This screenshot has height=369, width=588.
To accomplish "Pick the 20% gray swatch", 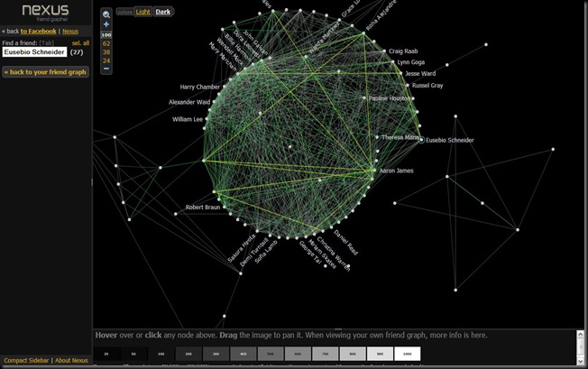I will 188,354.
